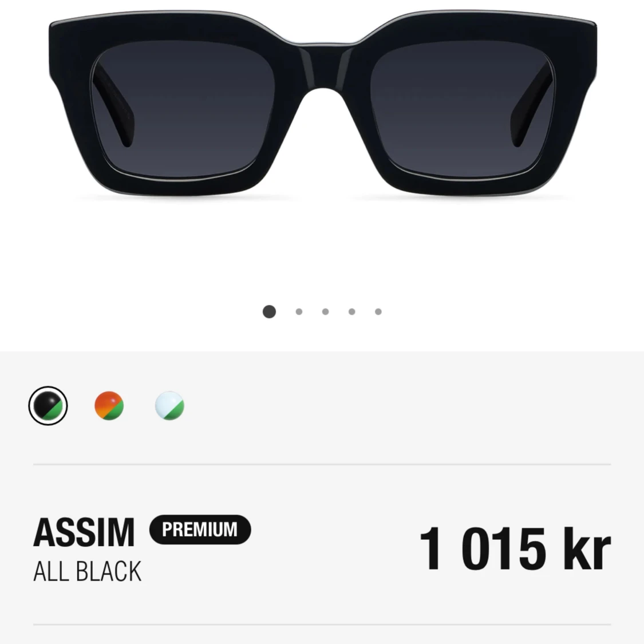Viewport: 644px width, 644px height.
Task: View the fifth and last image dot
Action: (378, 312)
